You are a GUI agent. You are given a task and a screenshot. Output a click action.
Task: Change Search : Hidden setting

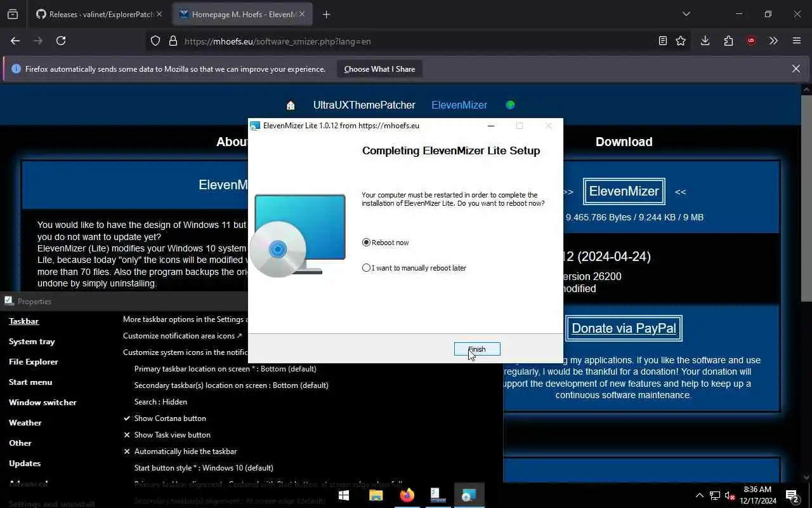coord(160,402)
